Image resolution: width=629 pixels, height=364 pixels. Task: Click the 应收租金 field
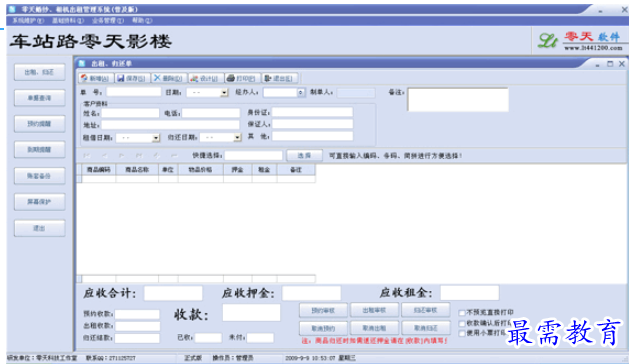point(469,293)
